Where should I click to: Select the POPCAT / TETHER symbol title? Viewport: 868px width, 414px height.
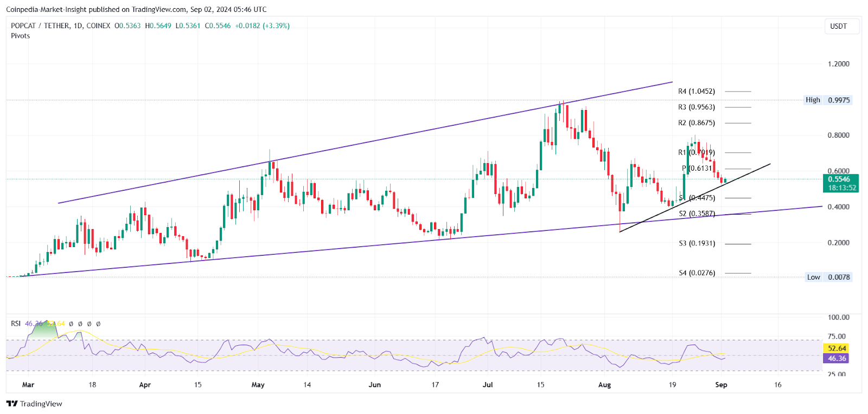tap(40, 25)
